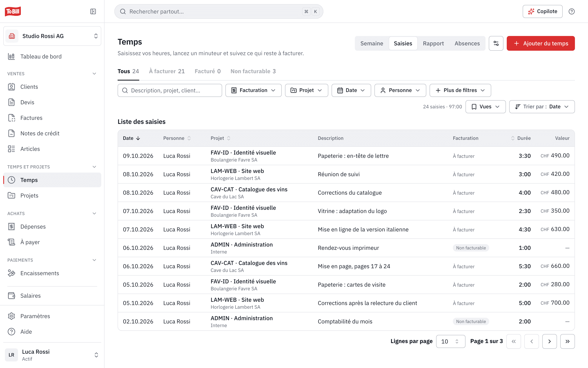Open the Copilote assistant

[542, 11]
